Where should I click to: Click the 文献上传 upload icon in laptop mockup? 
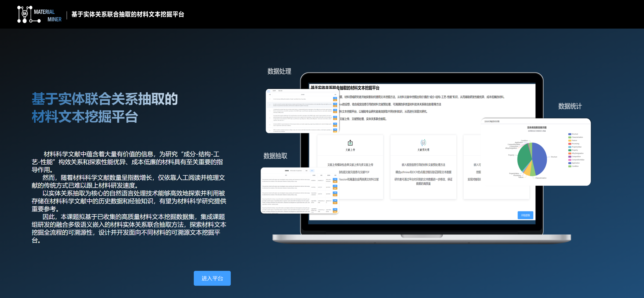(x=350, y=142)
